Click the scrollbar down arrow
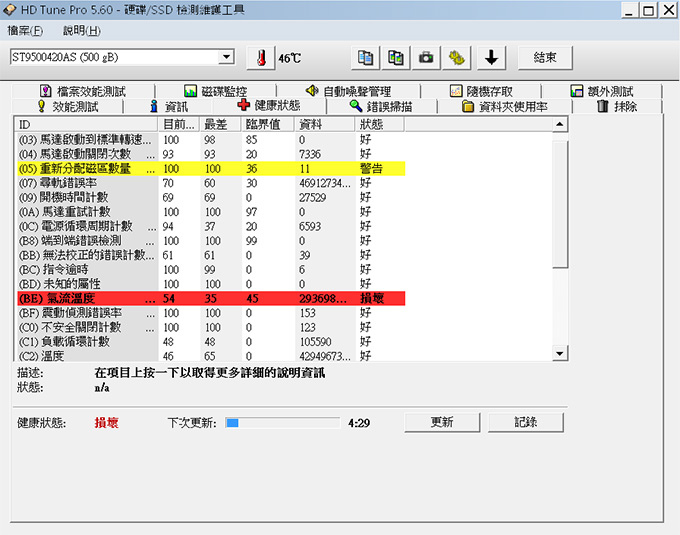Viewport: 680px width, 535px height. pyautogui.click(x=560, y=354)
